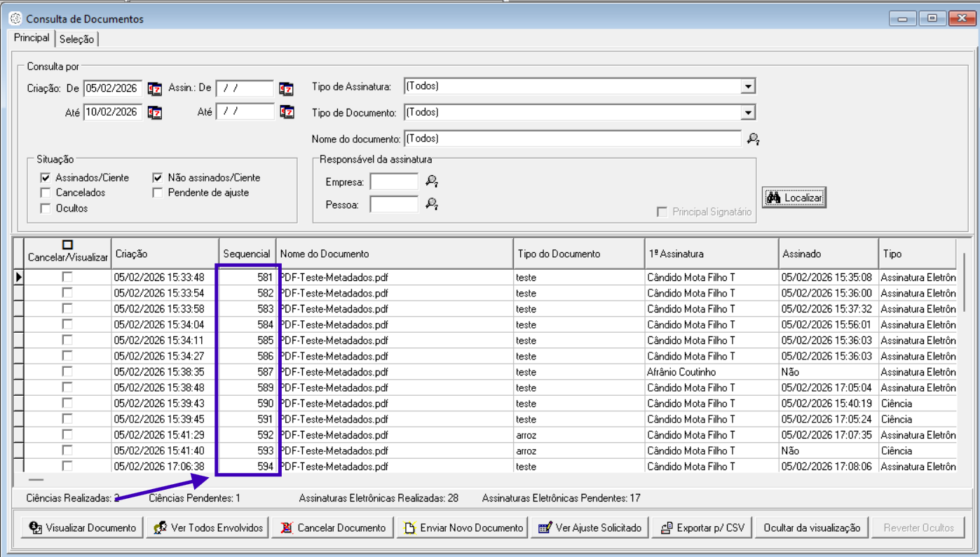Enable the Pendente de ajuste checkbox
Image resolution: width=980 pixels, height=557 pixels.
pos(158,193)
